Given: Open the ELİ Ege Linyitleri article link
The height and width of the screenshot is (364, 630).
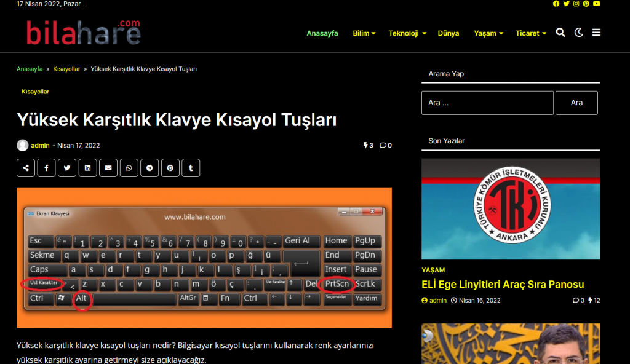Looking at the screenshot, I should pos(503,284).
